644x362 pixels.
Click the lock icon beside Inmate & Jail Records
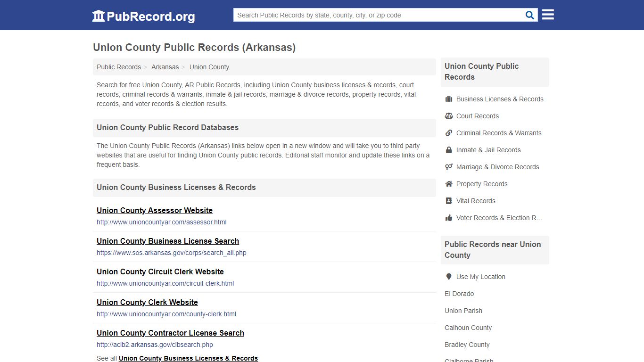pos(449,150)
